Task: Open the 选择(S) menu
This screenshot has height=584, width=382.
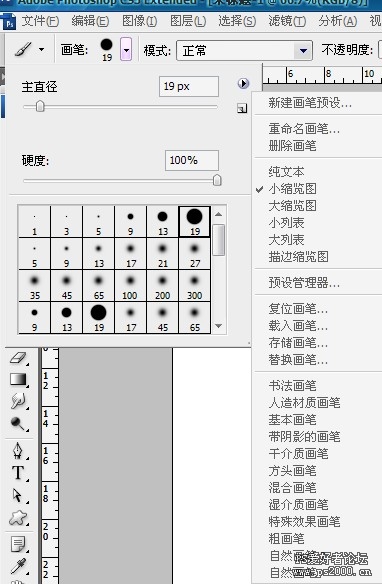Action: pyautogui.click(x=237, y=21)
